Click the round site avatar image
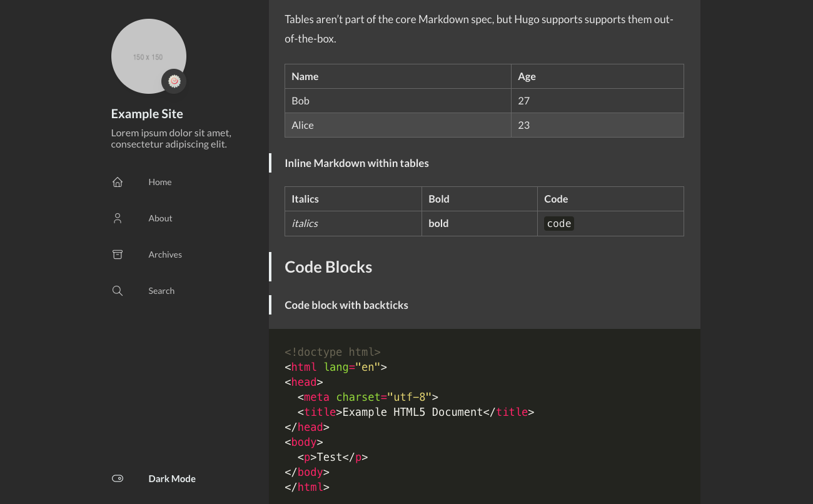 pyautogui.click(x=149, y=56)
